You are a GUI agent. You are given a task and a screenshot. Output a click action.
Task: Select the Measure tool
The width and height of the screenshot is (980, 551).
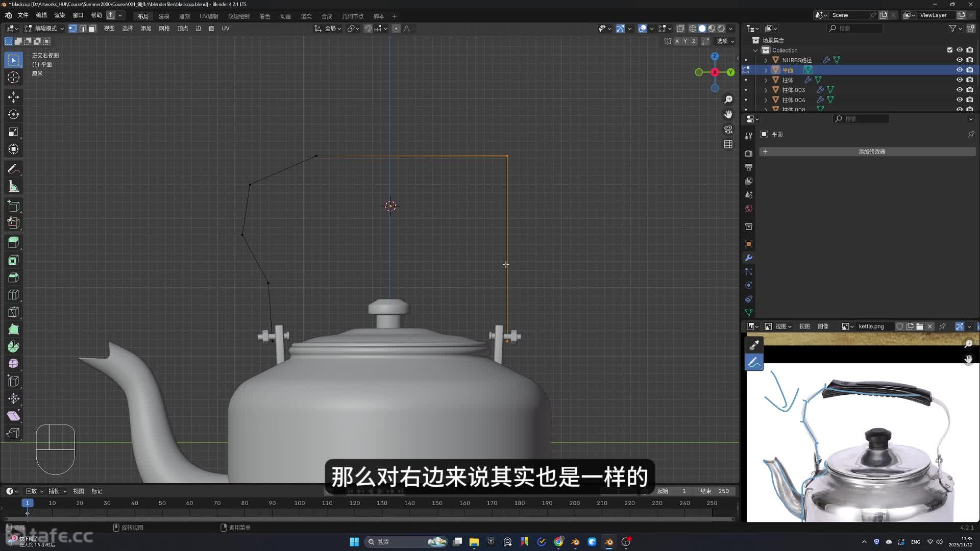click(x=14, y=187)
